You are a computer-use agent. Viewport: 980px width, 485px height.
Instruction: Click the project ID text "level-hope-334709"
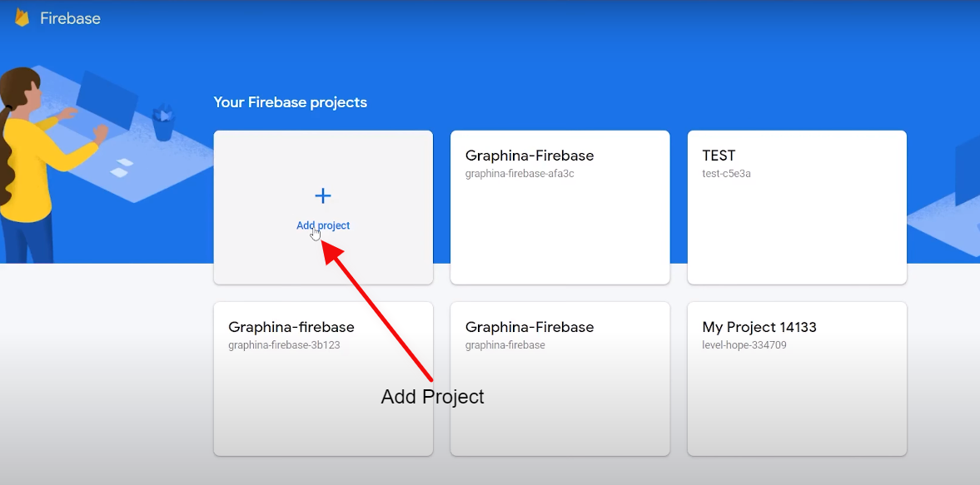click(x=744, y=344)
